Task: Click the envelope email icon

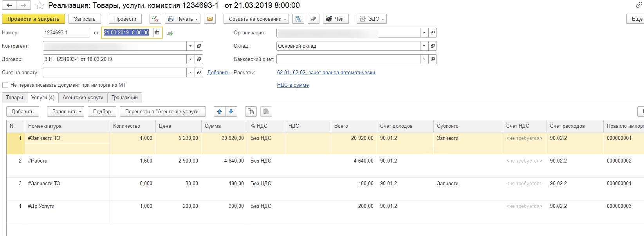Action: 210,19
